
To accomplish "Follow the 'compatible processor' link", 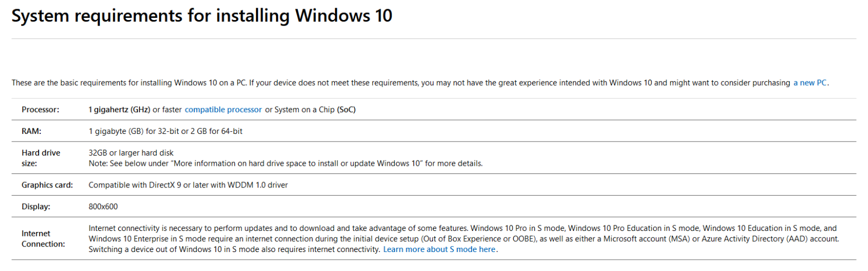I will [223, 109].
